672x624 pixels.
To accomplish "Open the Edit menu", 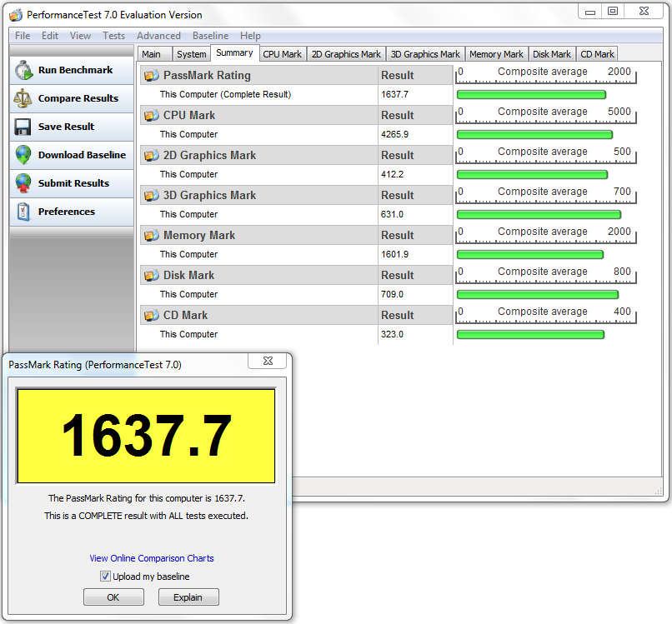I will click(50, 36).
